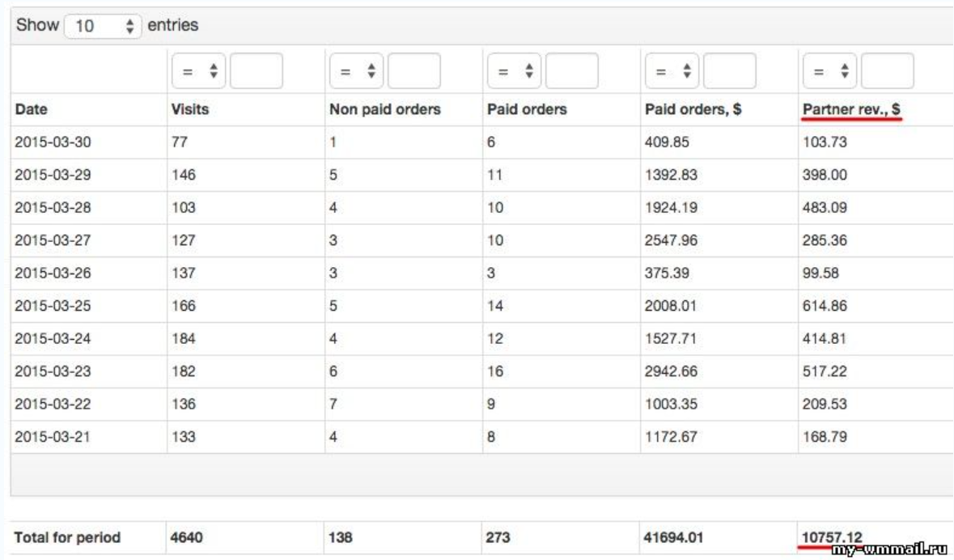This screenshot has height=560, width=954.
Task: Click the total paid amount 41694.01
Action: (673, 538)
